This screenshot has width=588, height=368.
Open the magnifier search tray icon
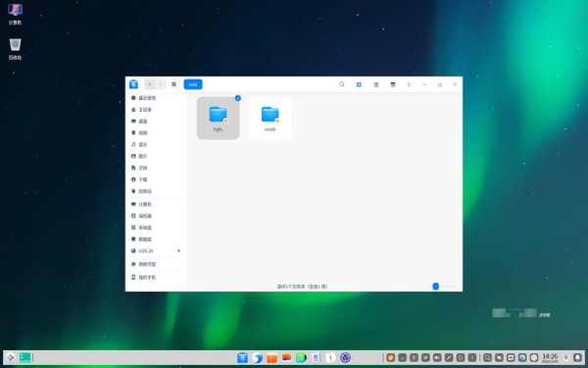tap(487, 357)
